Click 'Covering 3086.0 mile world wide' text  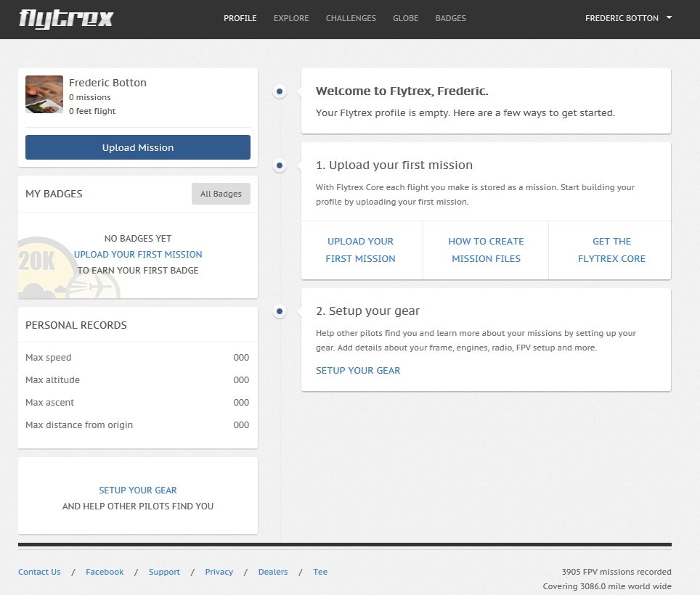point(607,586)
